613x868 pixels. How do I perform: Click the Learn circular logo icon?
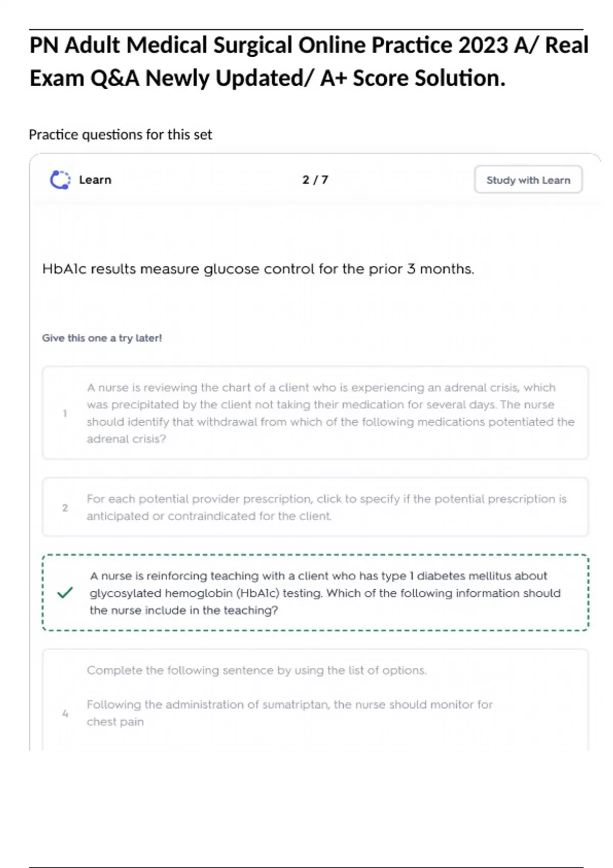[x=60, y=180]
